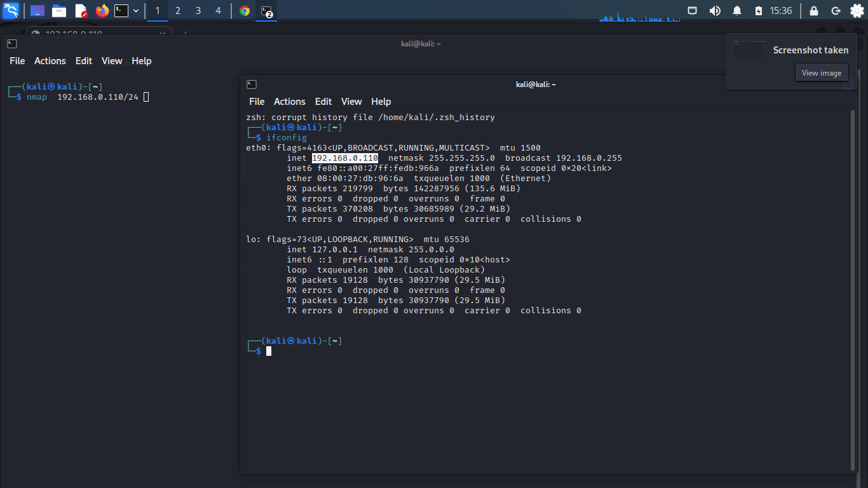Switch to workspace 3
The width and height of the screenshot is (868, 488).
198,11
